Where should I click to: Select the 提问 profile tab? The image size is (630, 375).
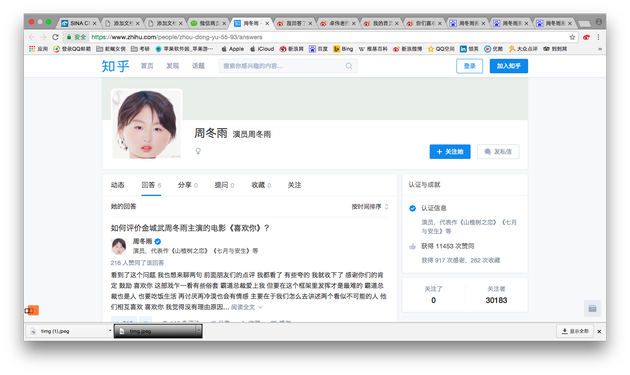point(224,185)
